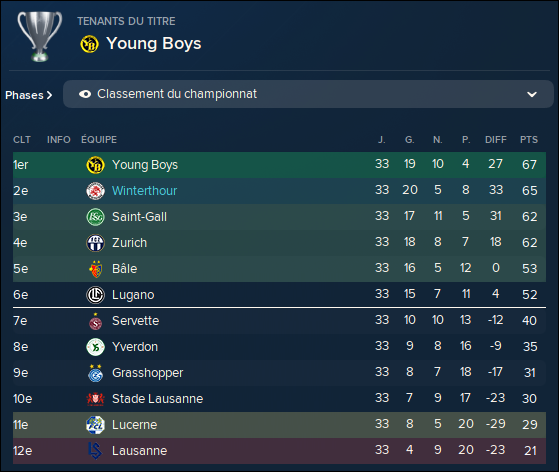Screen dimensions: 559x472
Task: Click the Winterthour club crest
Action: pos(95,191)
